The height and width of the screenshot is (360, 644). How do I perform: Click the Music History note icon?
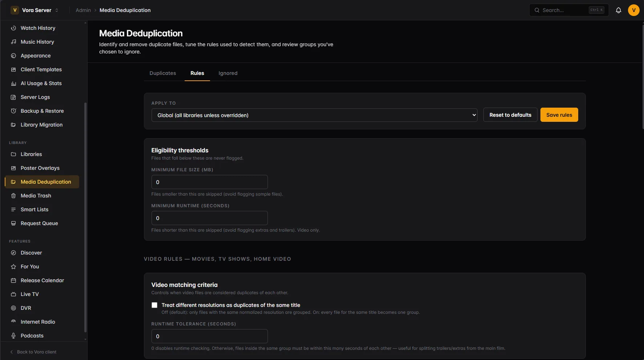[x=13, y=42]
